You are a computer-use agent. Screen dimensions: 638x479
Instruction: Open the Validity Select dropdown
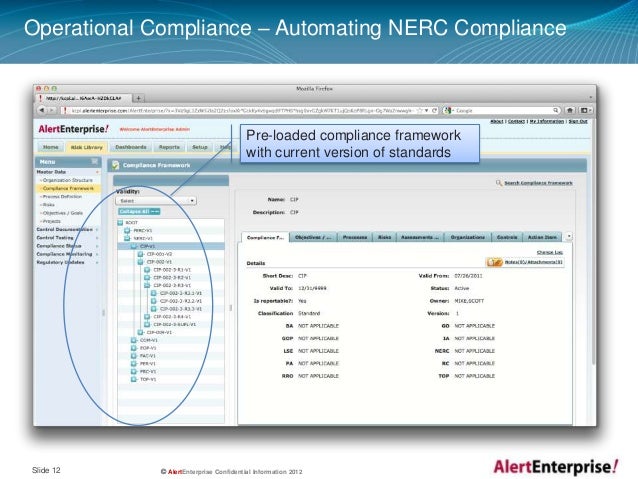pyautogui.click(x=156, y=201)
